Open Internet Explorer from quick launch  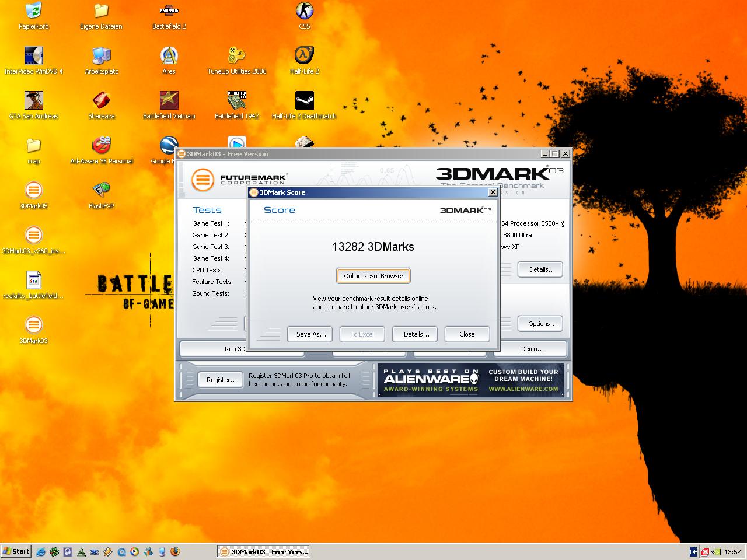point(40,551)
